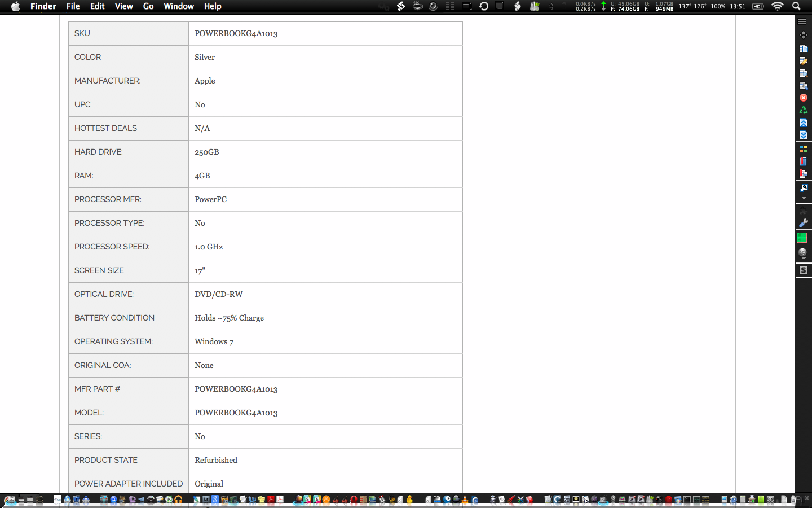Click the 13:51 clock in menu bar
The image size is (812, 508).
(738, 6)
